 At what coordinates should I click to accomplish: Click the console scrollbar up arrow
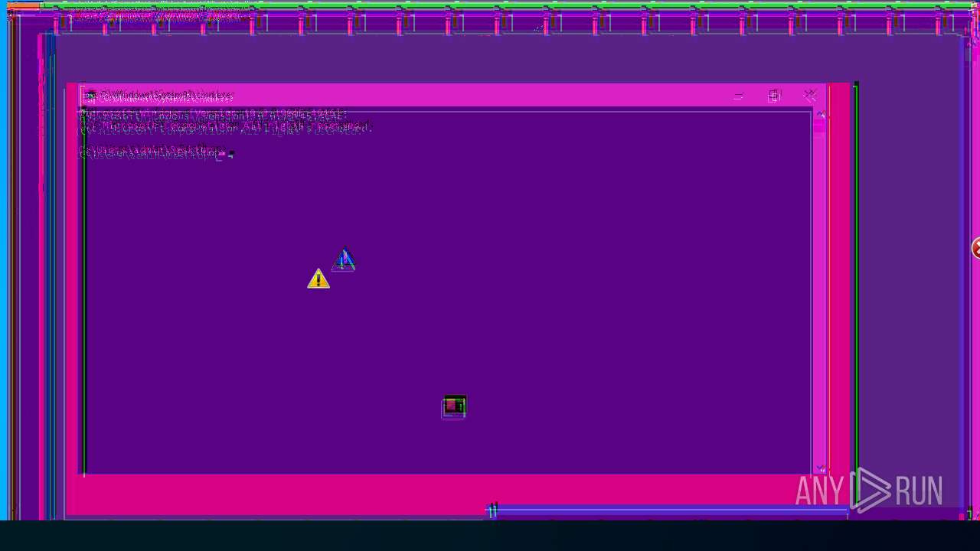click(x=820, y=116)
